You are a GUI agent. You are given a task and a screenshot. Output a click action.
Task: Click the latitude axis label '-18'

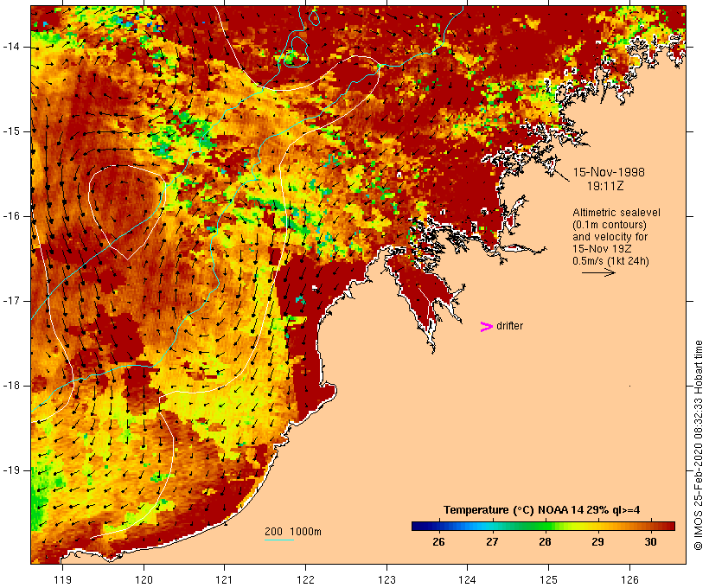tap(11, 386)
